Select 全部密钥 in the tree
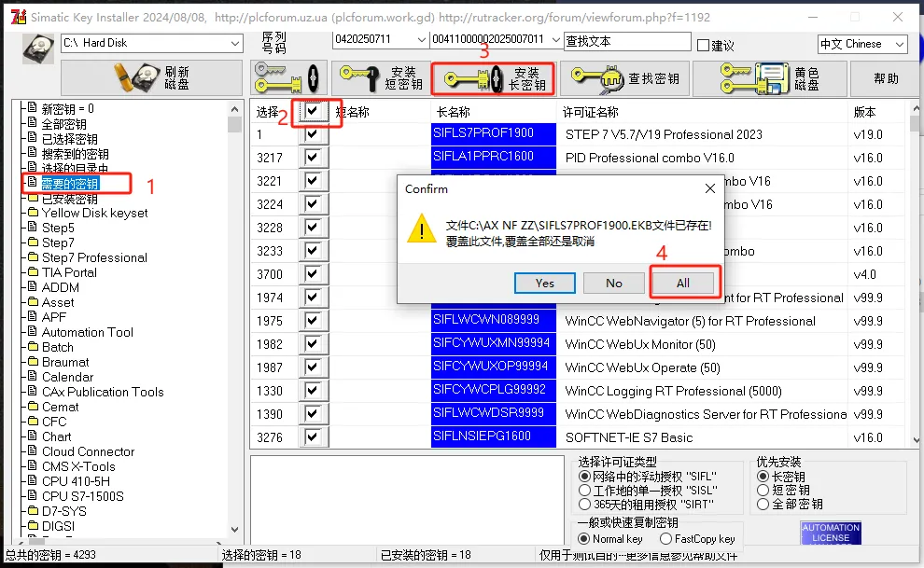Screen dimensions: 924x568 coord(63,124)
